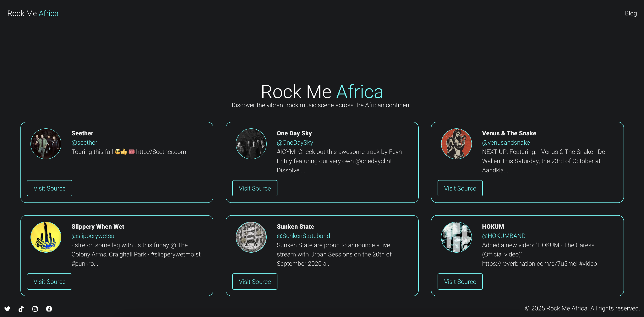Click Venus & The Snake avatar
644x317 pixels.
tap(456, 144)
